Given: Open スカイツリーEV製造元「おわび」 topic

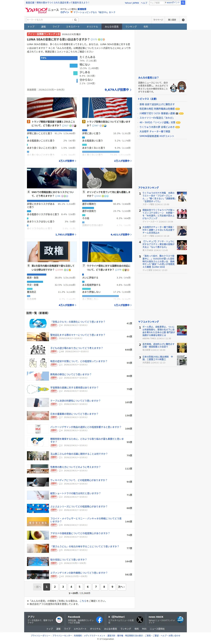Looking at the screenshot, I should pos(157,118).
